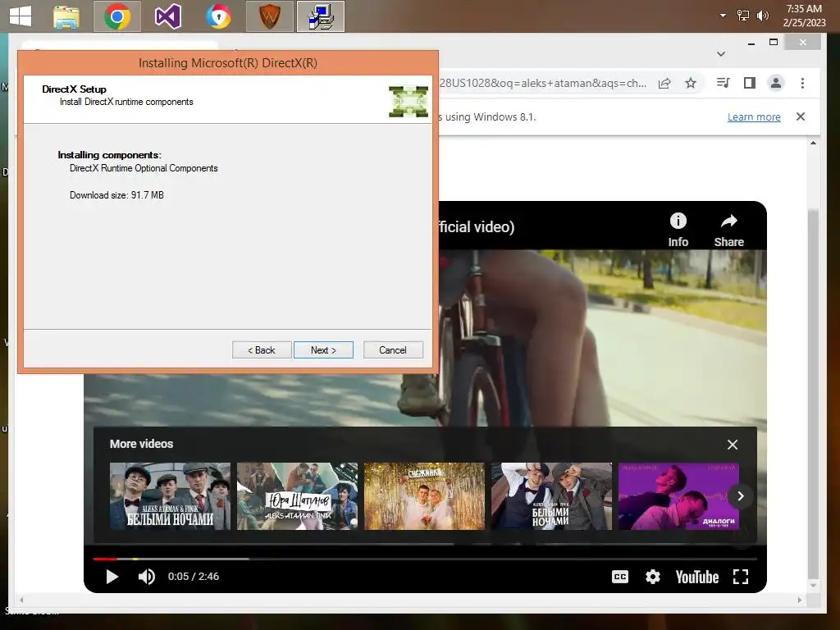Open the Chrome profile avatar
This screenshot has width=840, height=630.
[775, 83]
